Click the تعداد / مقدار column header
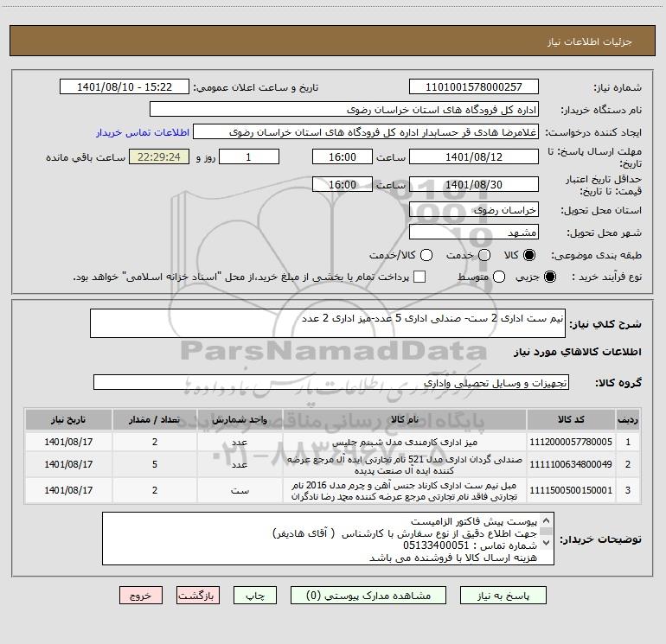Viewport: 666px width, 644px height. [155, 420]
